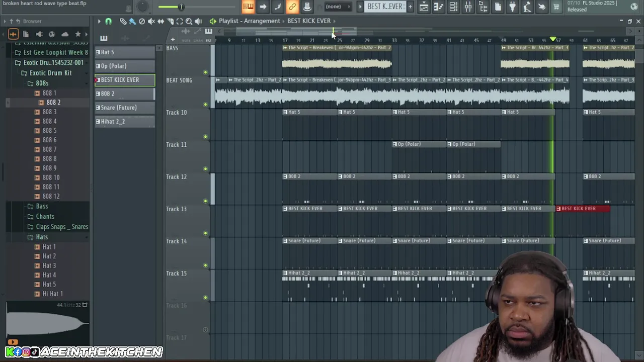Click the stamp tool icon in toolbar
This screenshot has height=362, width=644.
pos(307,7)
